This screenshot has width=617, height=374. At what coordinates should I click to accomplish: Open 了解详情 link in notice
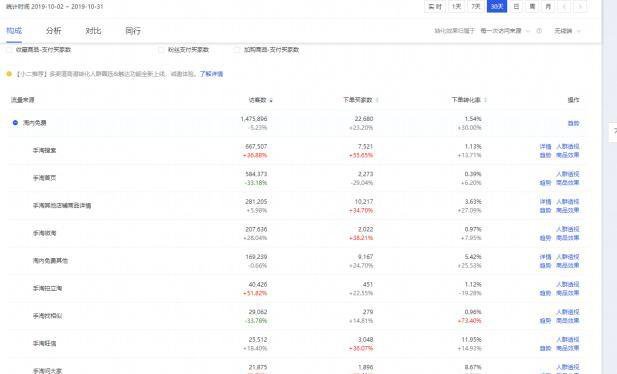pyautogui.click(x=211, y=74)
